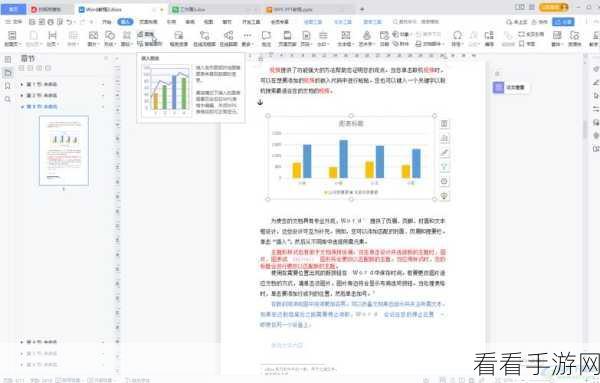This screenshot has height=383, width=600.
Task: Select the chart top-left resize handle
Action: point(267,116)
